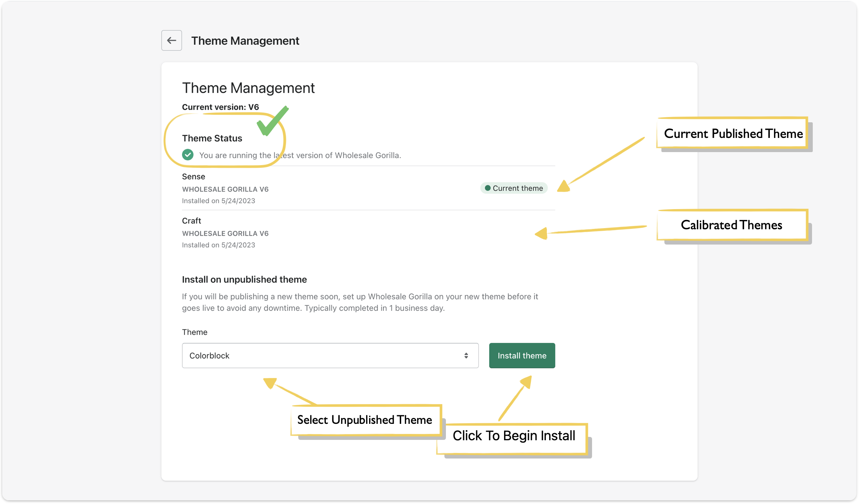Click the Theme Management page title
This screenshot has width=859, height=504.
245,41
